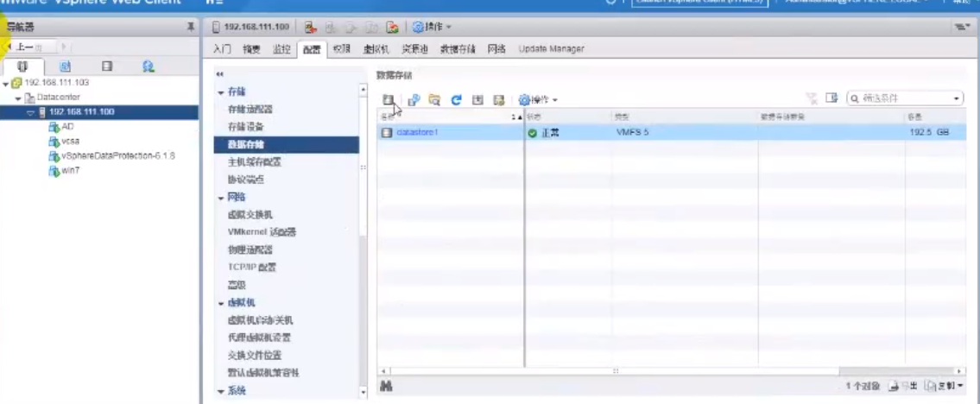The image size is (980, 404).
Task: Collapse the 系统 section in side menu
Action: [x=221, y=392]
